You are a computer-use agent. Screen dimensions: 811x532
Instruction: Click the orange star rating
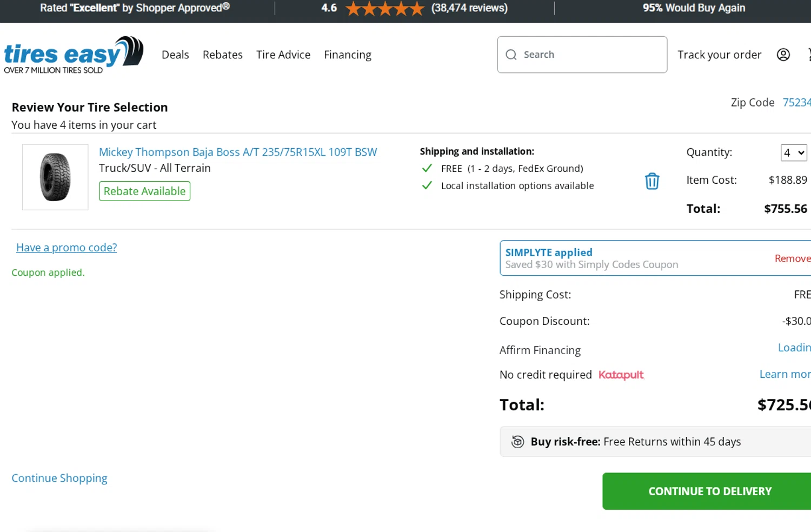[x=384, y=8]
